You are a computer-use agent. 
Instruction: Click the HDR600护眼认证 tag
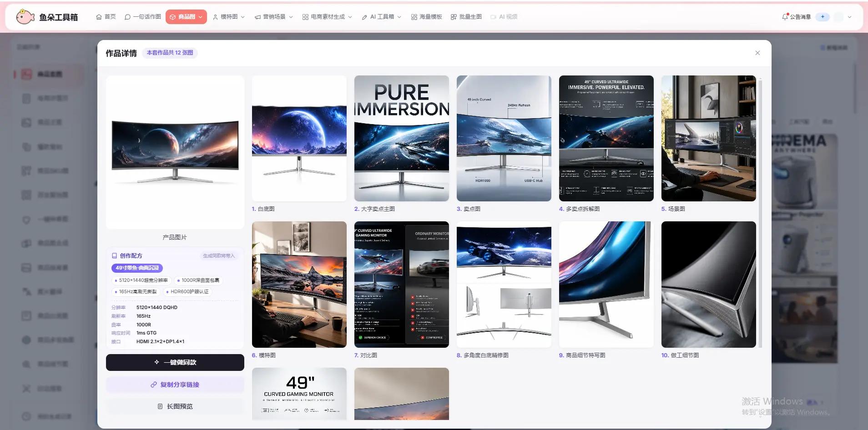click(187, 291)
